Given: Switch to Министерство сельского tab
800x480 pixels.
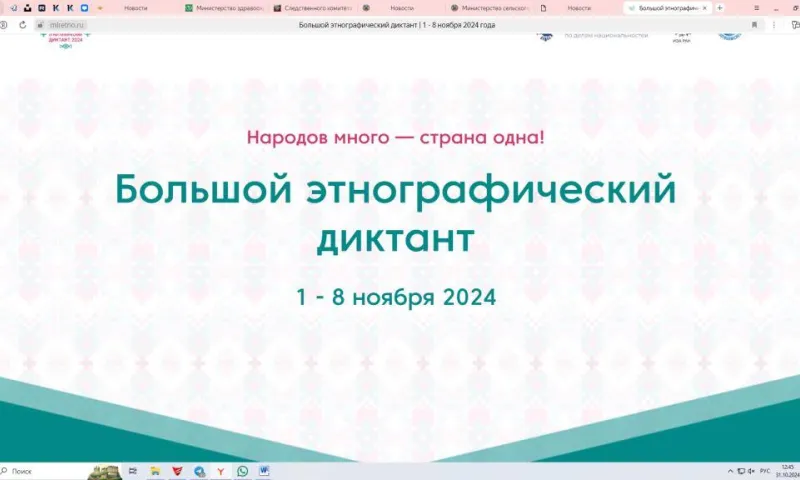Looking at the screenshot, I should point(490,8).
